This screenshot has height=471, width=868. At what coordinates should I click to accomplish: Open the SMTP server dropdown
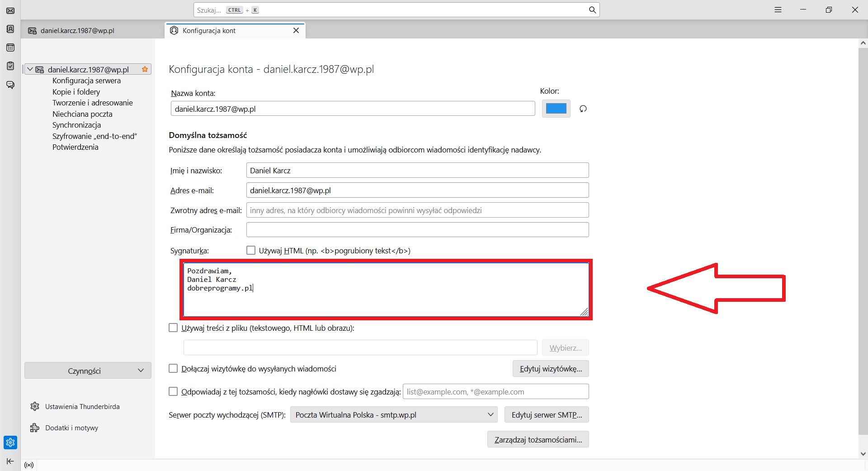(394, 414)
